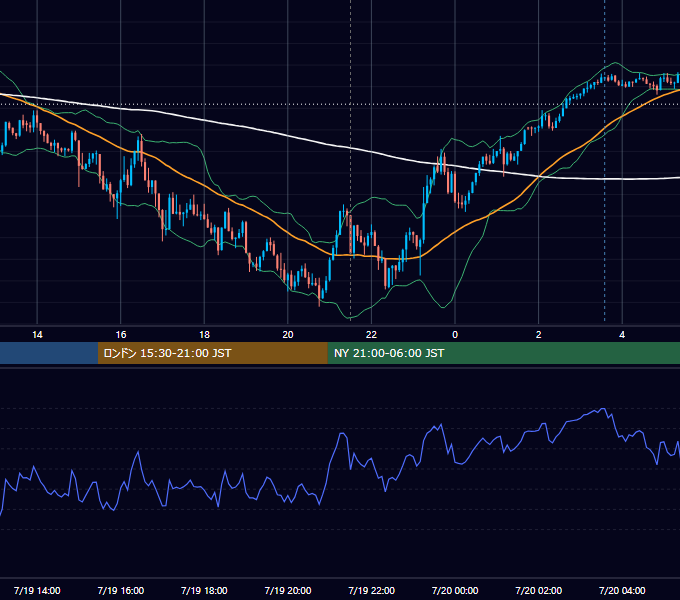Click the 7/19 14:00 date label
The height and width of the screenshot is (600, 680).
(37, 590)
